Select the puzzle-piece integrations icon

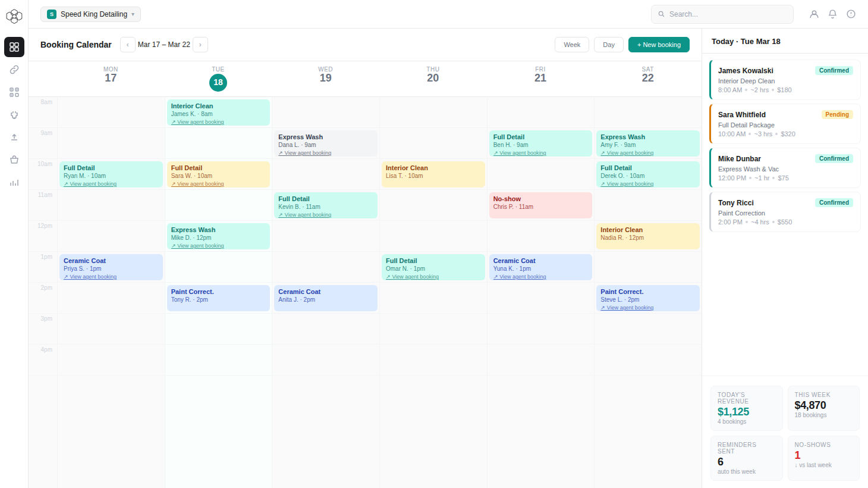point(14,115)
